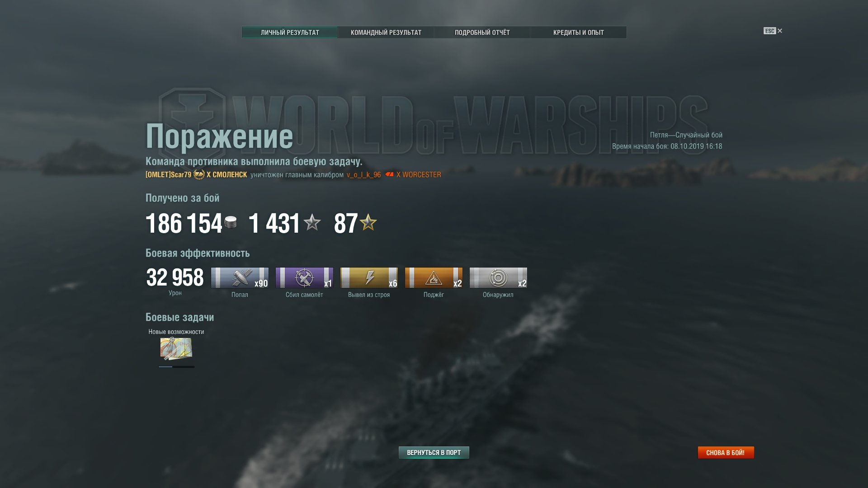The height and width of the screenshot is (488, 868).
Task: Click the red cruiser icon before Worcester
Action: pyautogui.click(x=389, y=174)
